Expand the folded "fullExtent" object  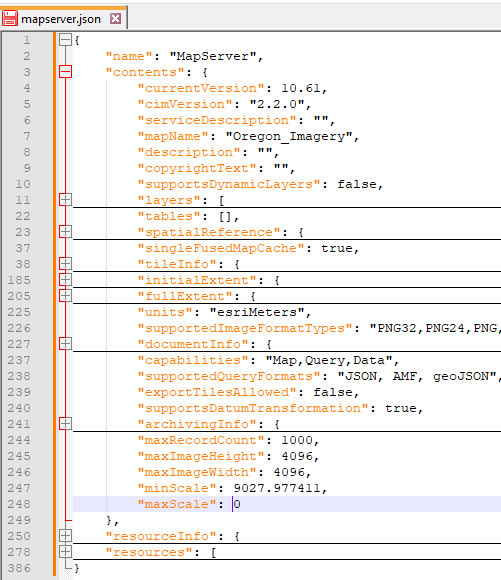point(65,296)
